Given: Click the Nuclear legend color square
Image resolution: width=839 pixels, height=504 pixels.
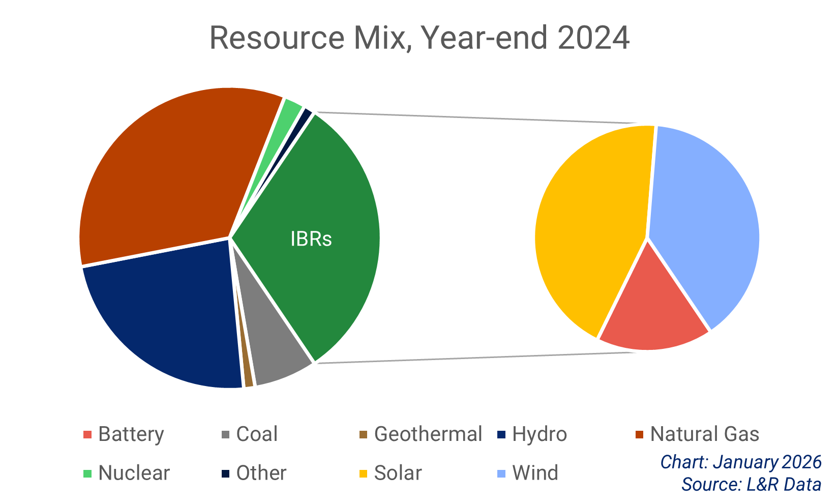Looking at the screenshot, I should tap(87, 473).
